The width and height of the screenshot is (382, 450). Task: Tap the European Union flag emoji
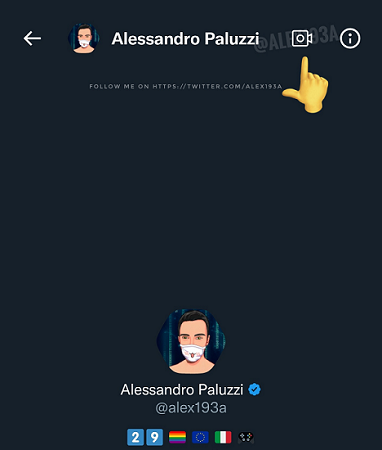pos(200,437)
